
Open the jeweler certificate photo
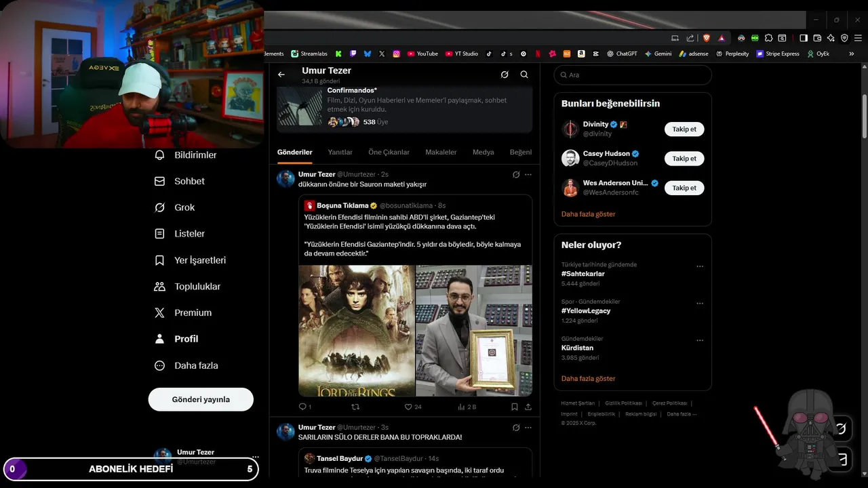click(474, 331)
